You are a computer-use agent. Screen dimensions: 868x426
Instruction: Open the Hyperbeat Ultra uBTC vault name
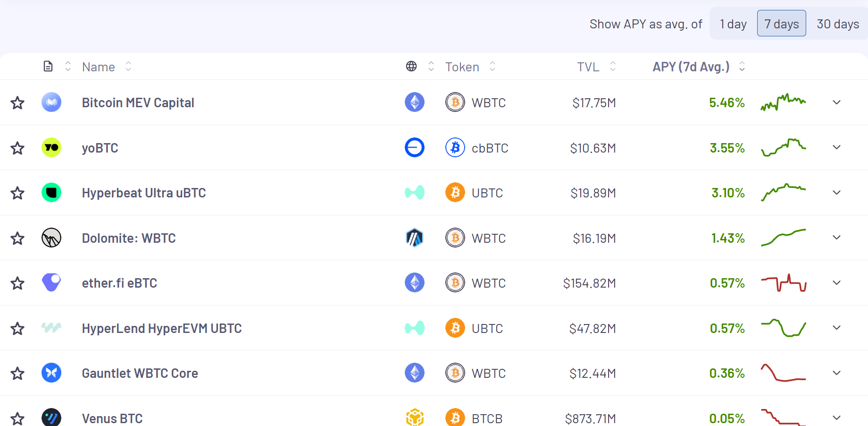point(144,193)
